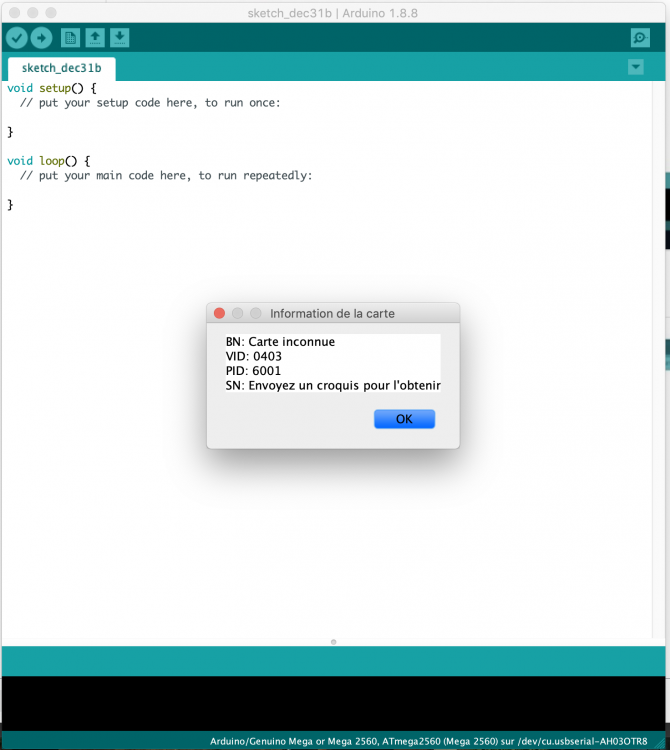The image size is (670, 750).
Task: Select the sketch_dec31b tab
Action: pos(62,68)
